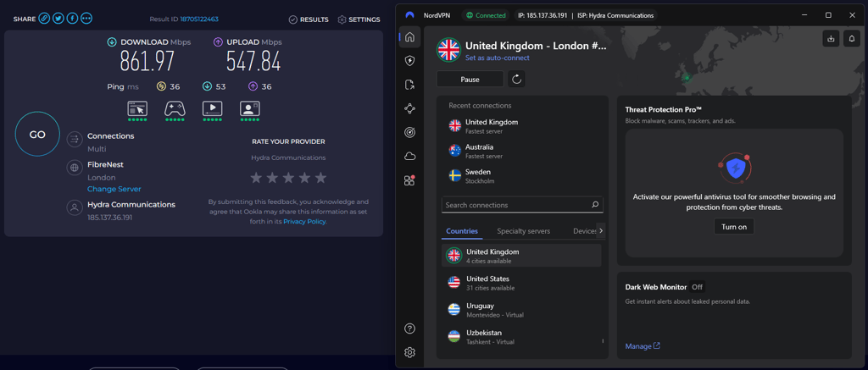The height and width of the screenshot is (370, 868).
Task: Click the upload latency icon
Action: pos(253,86)
